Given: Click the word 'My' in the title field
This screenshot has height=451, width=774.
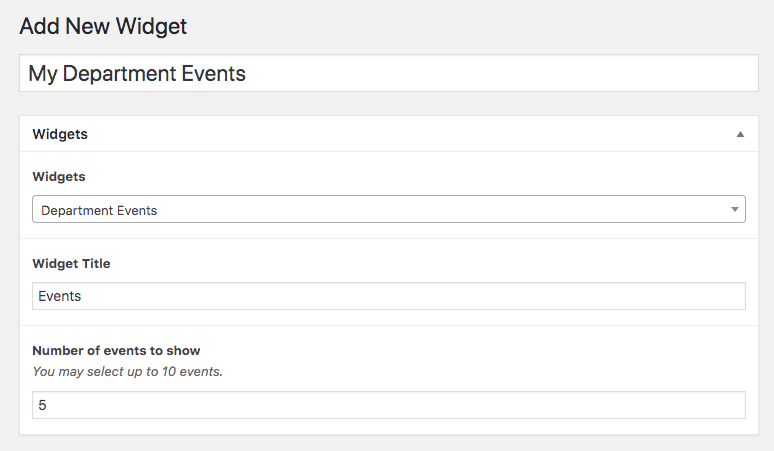Looking at the screenshot, I should [x=43, y=75].
